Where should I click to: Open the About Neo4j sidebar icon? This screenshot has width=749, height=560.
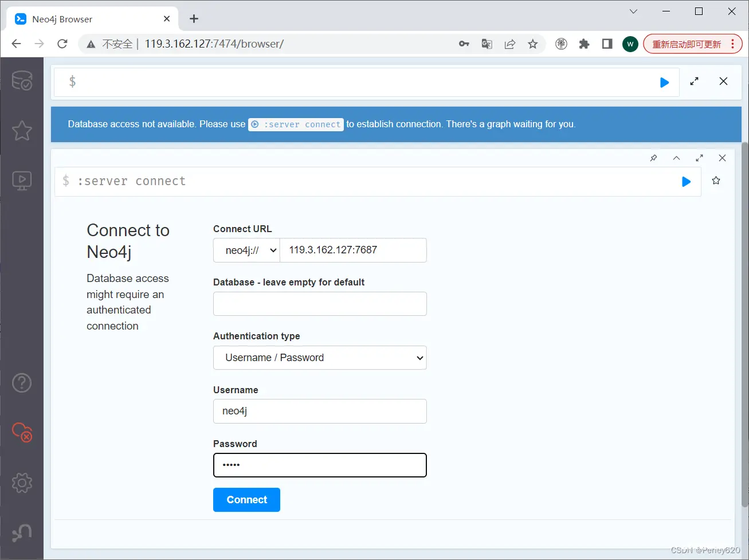[x=22, y=532]
